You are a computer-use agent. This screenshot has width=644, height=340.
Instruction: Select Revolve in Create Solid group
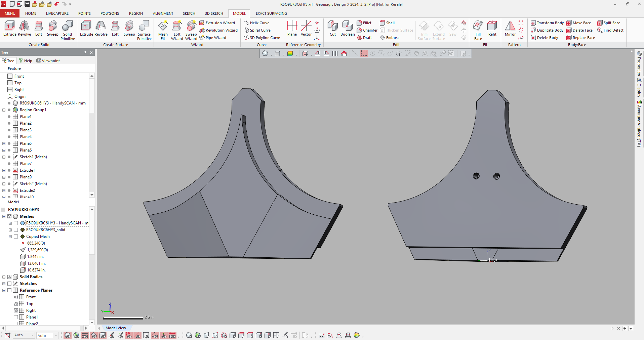(x=24, y=29)
